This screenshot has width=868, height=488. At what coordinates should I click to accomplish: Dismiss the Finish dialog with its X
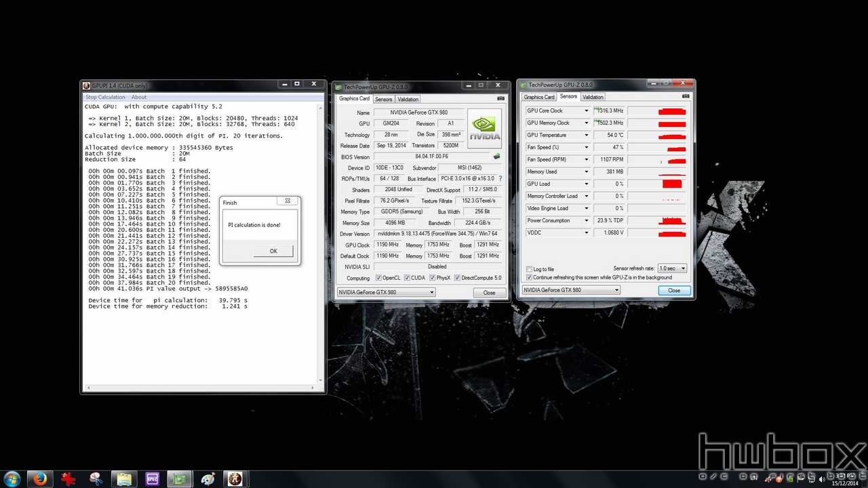[x=288, y=201]
